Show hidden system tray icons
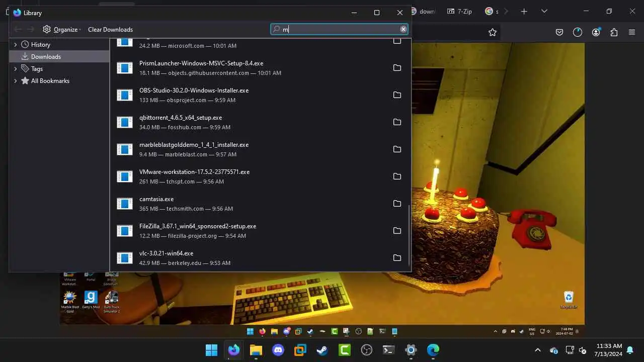The width and height of the screenshot is (644, 362). pyautogui.click(x=538, y=350)
